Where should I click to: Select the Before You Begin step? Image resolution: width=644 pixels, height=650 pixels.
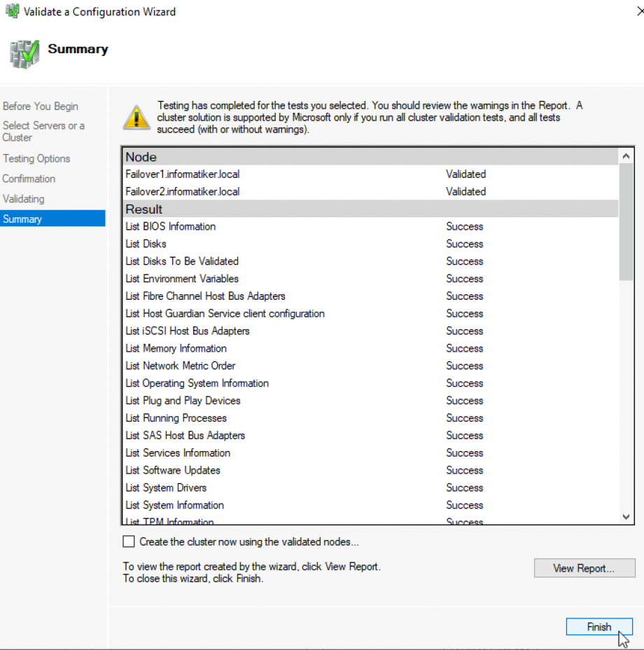click(x=40, y=106)
